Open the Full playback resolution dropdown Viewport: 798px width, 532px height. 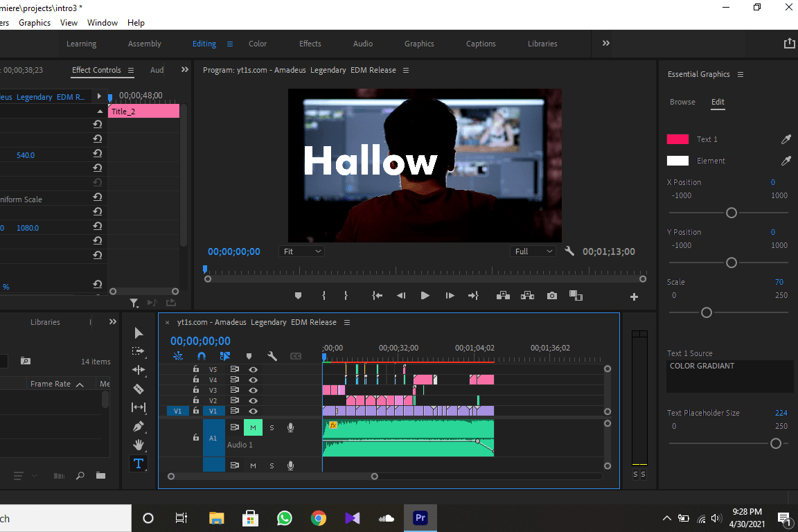coord(533,251)
